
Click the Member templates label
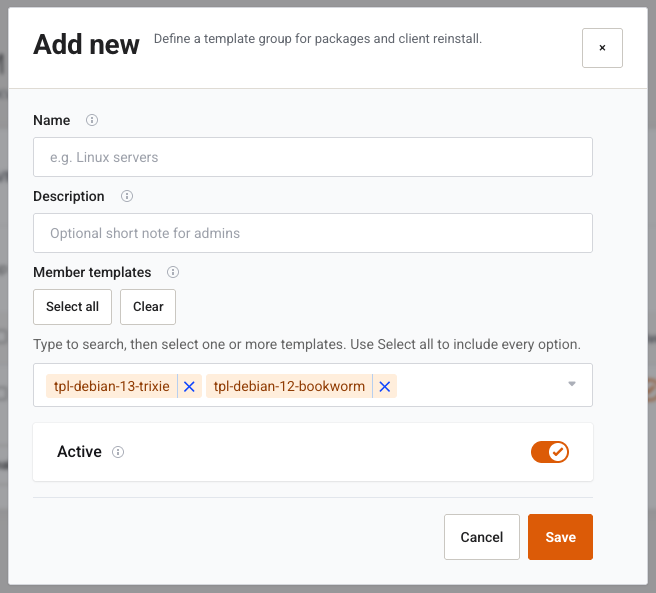pyautogui.click(x=92, y=272)
